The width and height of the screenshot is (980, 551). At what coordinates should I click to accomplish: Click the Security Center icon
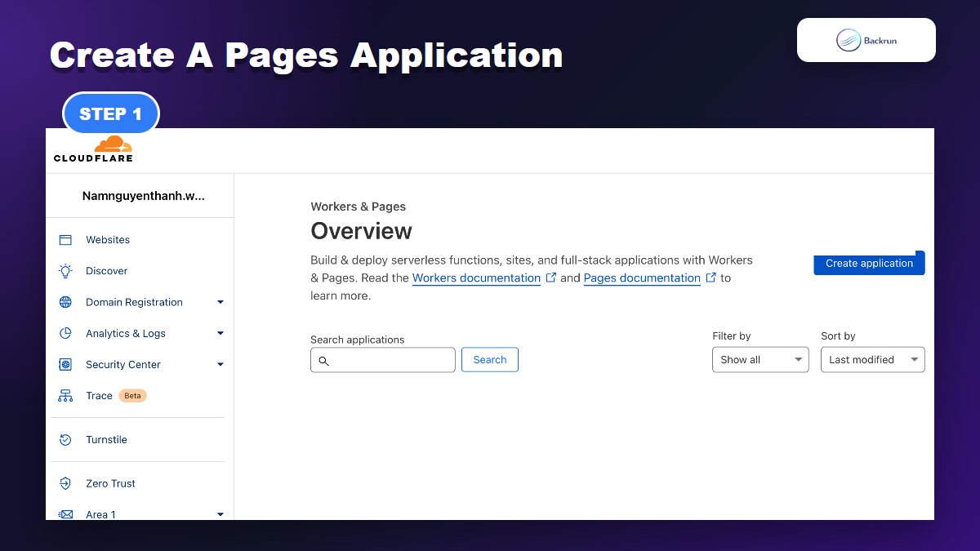[x=65, y=364]
